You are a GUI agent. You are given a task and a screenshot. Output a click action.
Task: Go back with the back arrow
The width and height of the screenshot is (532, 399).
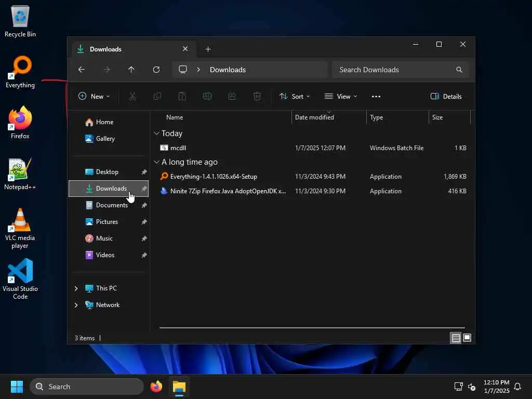(x=82, y=70)
